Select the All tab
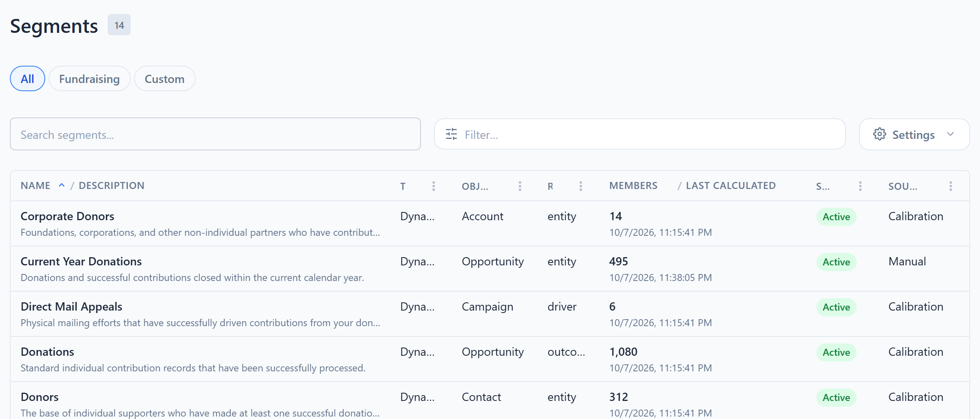This screenshot has width=980, height=419. [28, 78]
